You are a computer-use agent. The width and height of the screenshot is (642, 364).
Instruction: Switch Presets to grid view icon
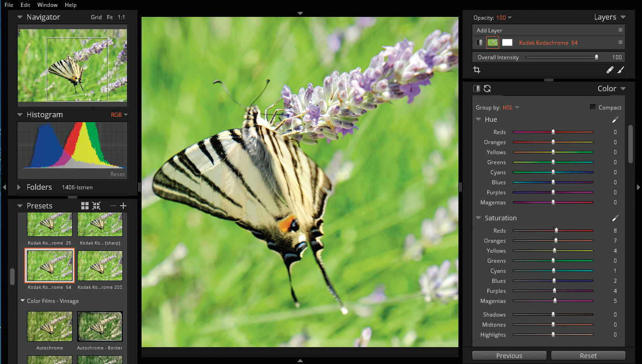[x=85, y=206]
